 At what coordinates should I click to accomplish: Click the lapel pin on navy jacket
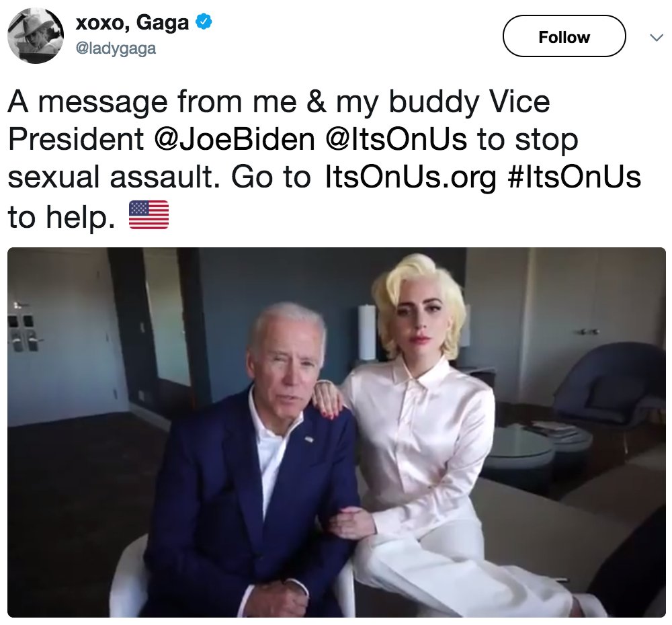308,440
